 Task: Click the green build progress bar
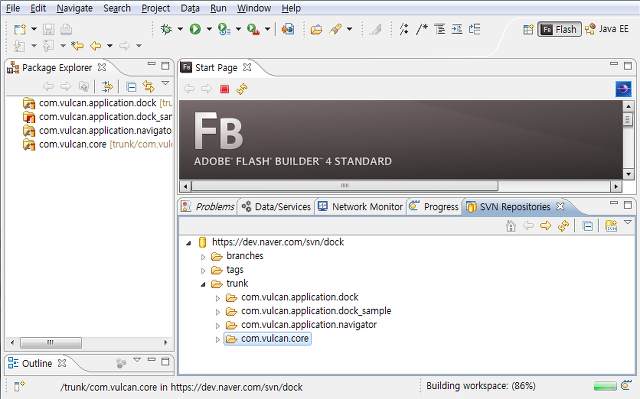tap(605, 386)
